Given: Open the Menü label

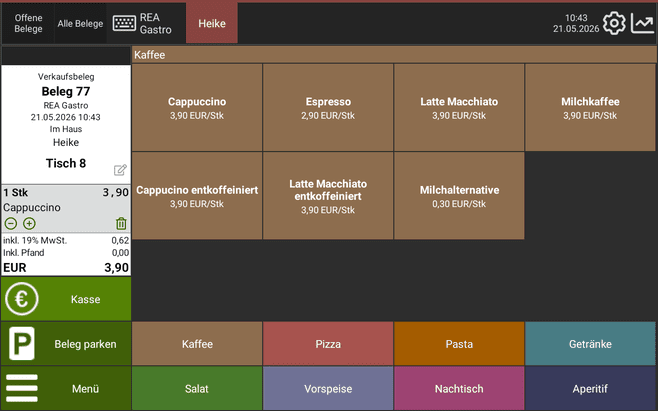Looking at the screenshot, I should coord(85,389).
